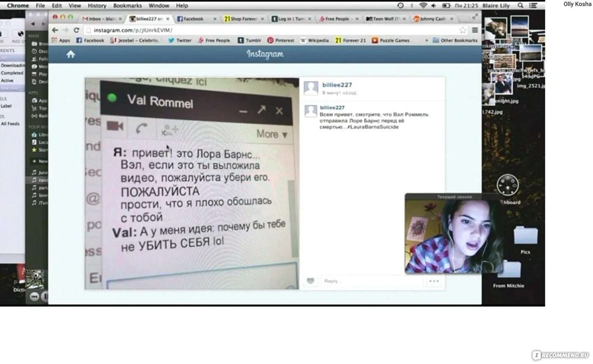Screen dimensions: 593x364
Task: Click the Wi-Fi status icon
Action: (x=423, y=5)
